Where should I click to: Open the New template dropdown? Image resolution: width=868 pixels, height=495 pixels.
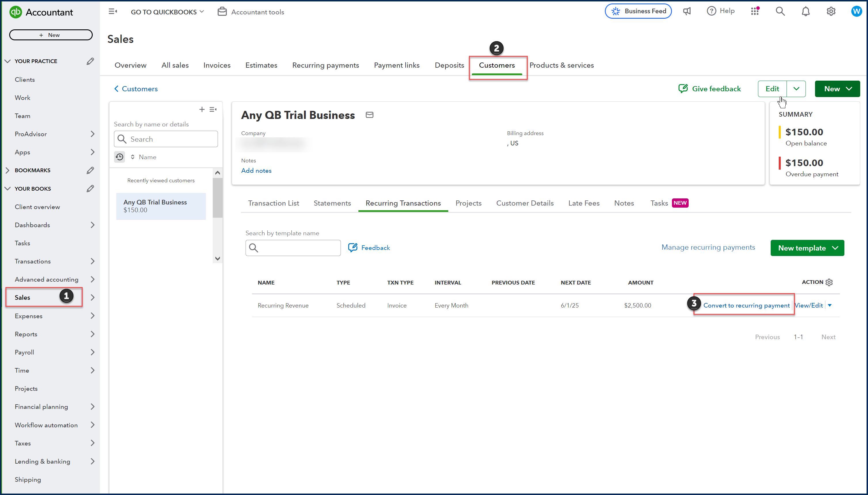pyautogui.click(x=836, y=248)
